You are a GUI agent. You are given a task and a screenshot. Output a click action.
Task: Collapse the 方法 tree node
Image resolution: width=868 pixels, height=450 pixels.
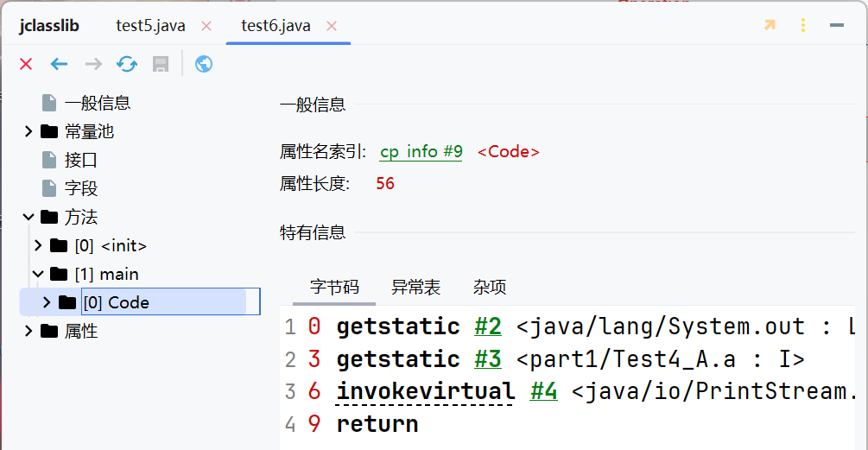(29, 217)
